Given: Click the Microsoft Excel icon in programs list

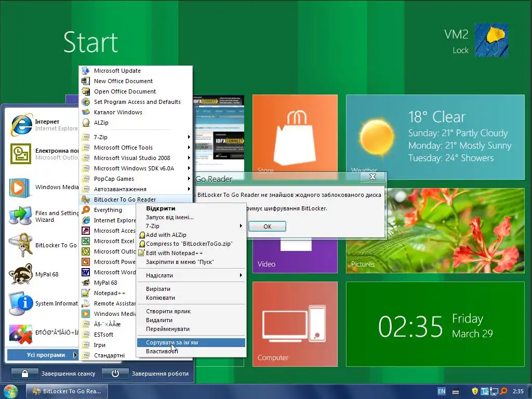Looking at the screenshot, I should pyautogui.click(x=86, y=241).
